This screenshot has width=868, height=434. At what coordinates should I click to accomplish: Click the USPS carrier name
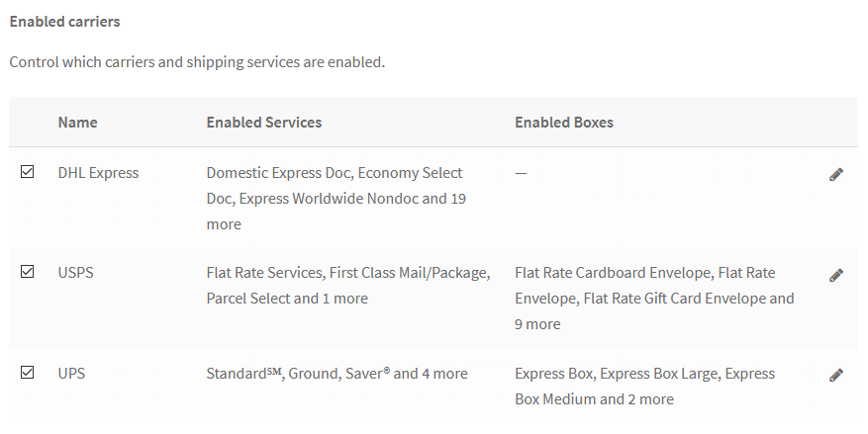[x=76, y=273]
